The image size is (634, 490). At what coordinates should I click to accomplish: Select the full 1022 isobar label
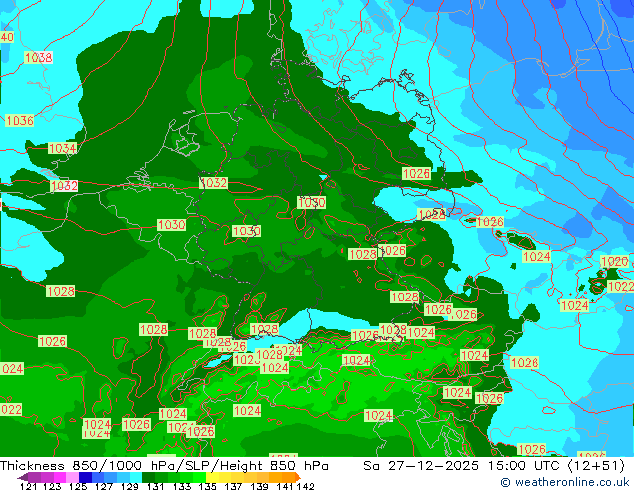(x=621, y=287)
